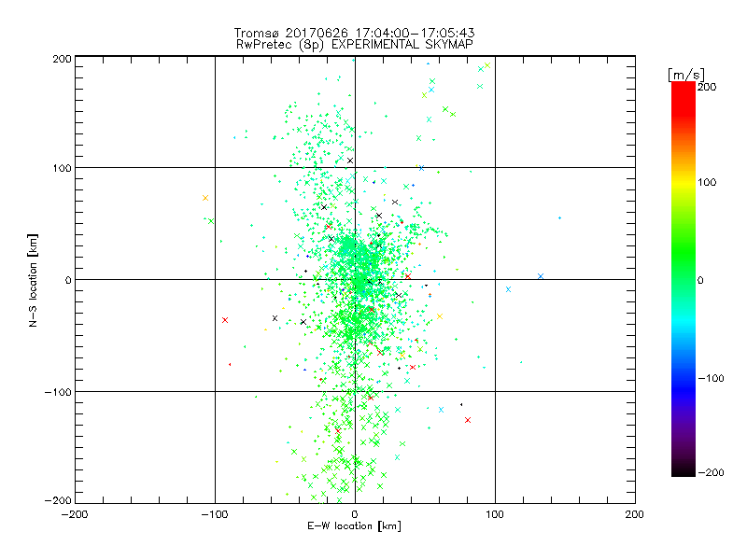The width and height of the screenshot is (747, 560).
Task: Click the title line "Tromsø 20170626 17:04:00-17:05:43"
Action: click(354, 33)
